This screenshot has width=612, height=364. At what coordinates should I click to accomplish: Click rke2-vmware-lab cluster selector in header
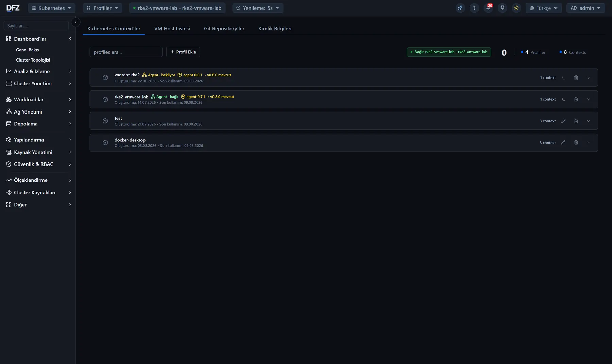click(x=177, y=8)
